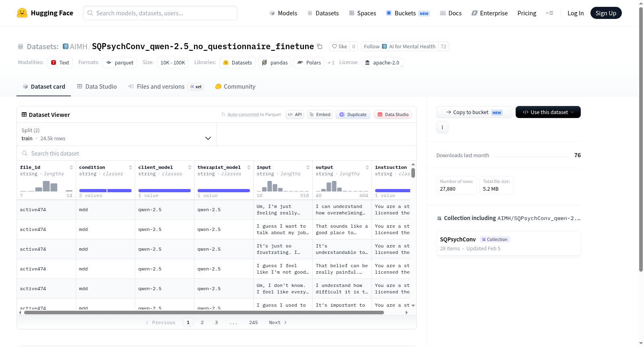Click the input lengths histogram
The image size is (644, 347).
[x=283, y=186]
